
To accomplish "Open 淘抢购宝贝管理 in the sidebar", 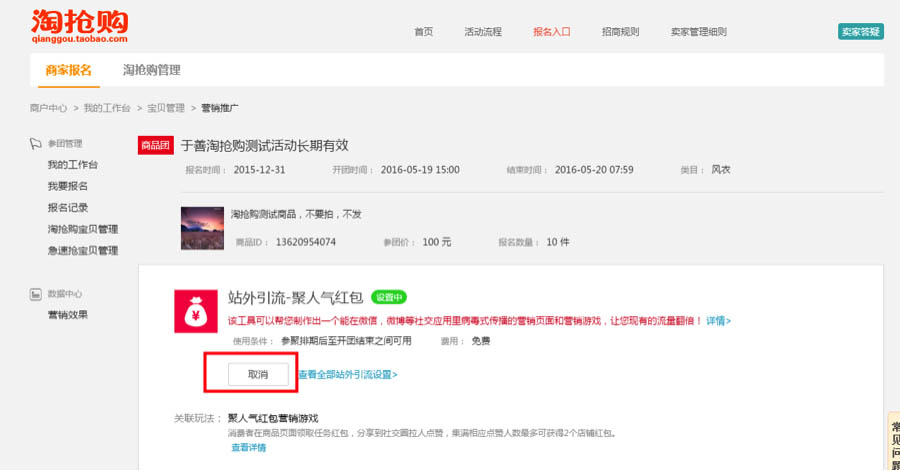I will click(x=83, y=229).
